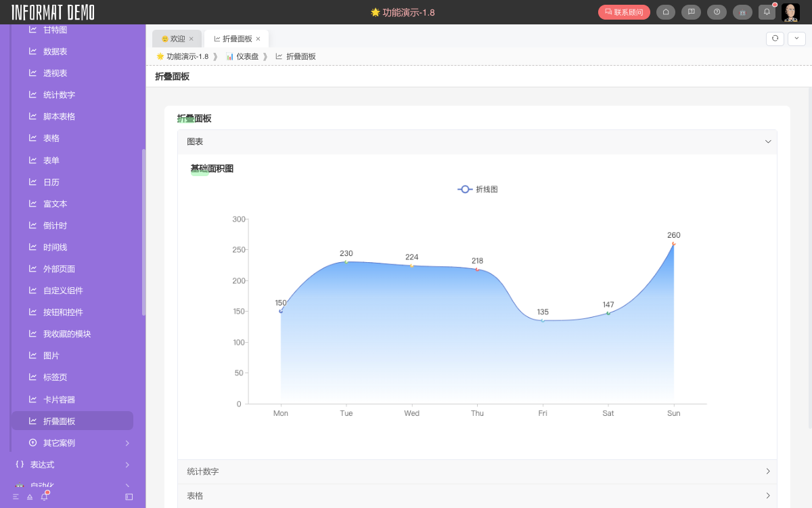Open the dropdown arrow next to refresh button

796,39
